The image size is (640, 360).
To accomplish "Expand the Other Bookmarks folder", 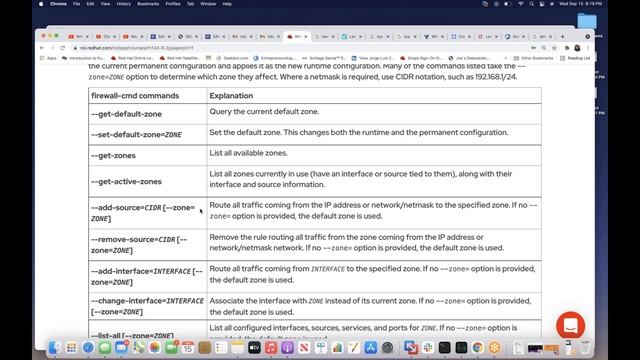I will pyautogui.click(x=533, y=58).
